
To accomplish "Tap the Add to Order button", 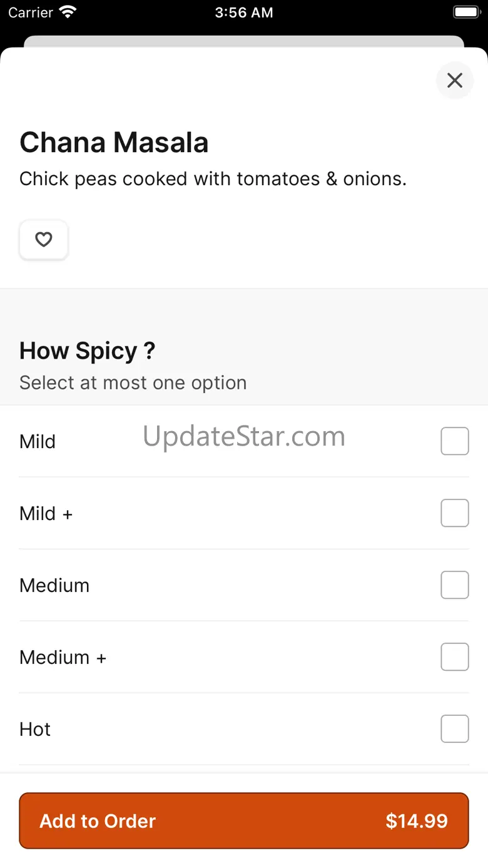I will [x=244, y=821].
